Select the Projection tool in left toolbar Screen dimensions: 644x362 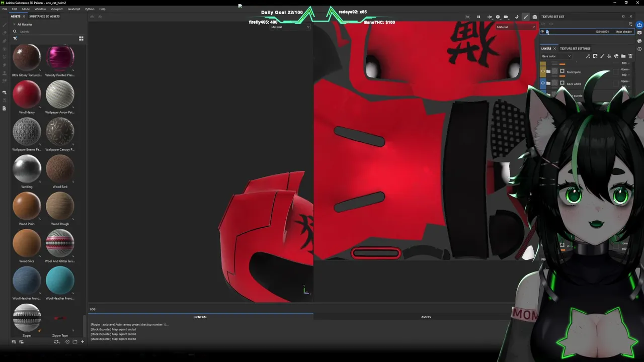tap(5, 41)
